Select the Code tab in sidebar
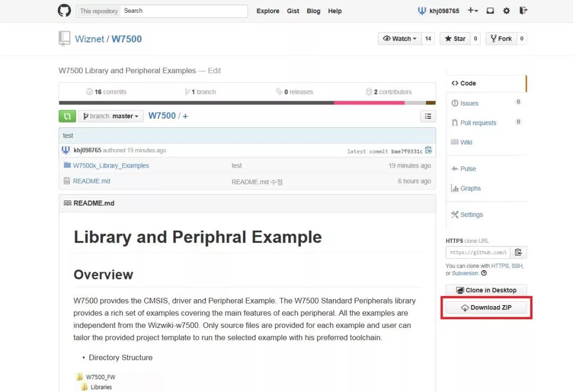Viewport: 573px width, 392px height. point(486,83)
